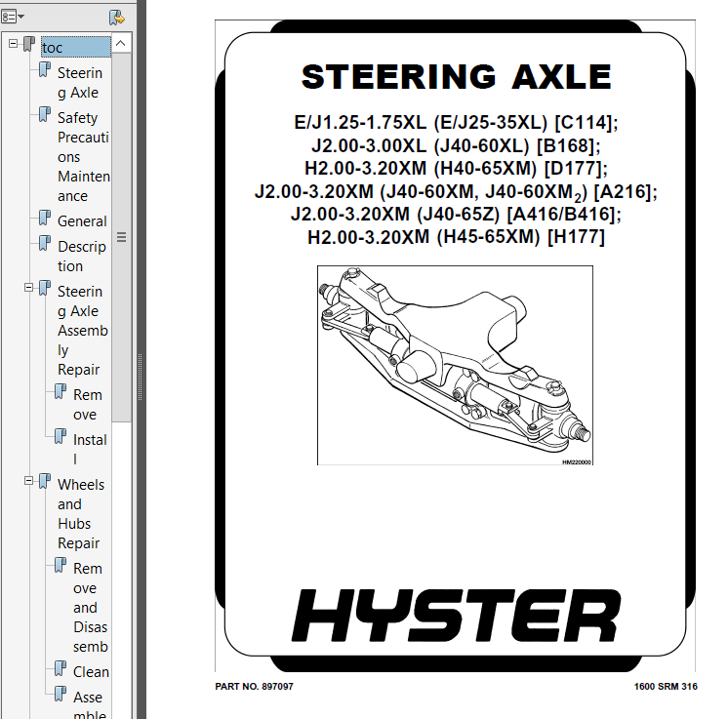The image size is (728, 719).
Task: Click the H2.00-3.20XM (H45-65XM) [H177] line
Action: pyautogui.click(x=456, y=237)
